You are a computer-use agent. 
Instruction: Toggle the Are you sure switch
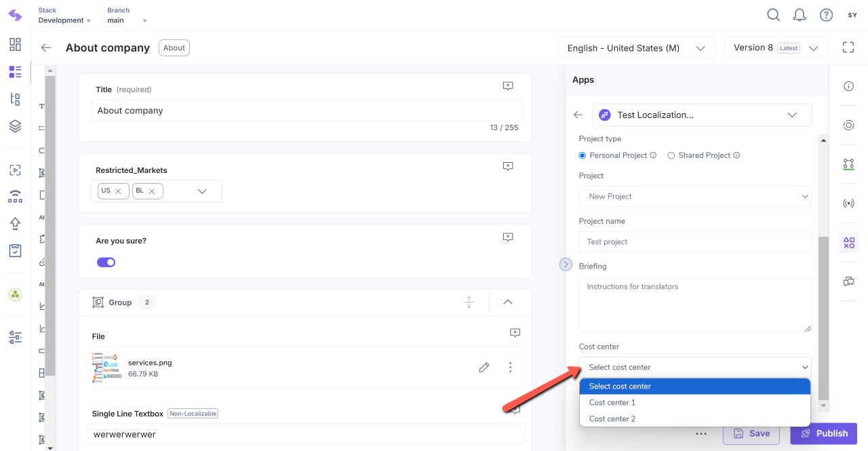tap(106, 262)
